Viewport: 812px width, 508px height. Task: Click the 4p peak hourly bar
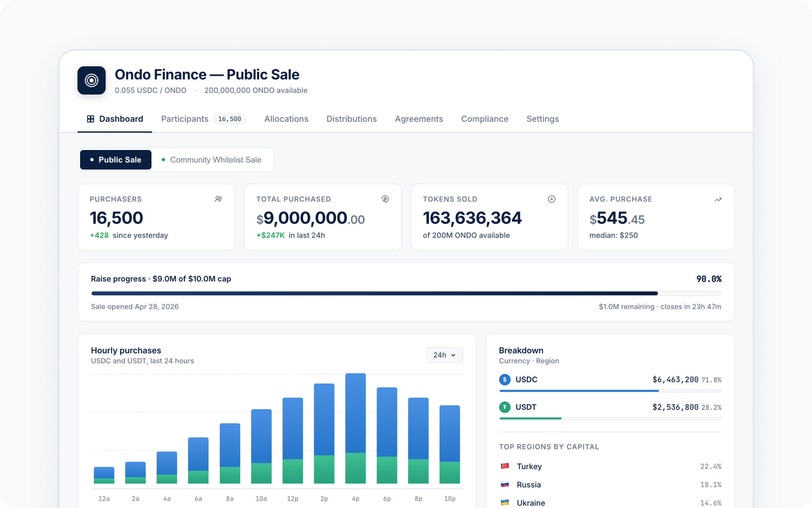[x=355, y=428]
